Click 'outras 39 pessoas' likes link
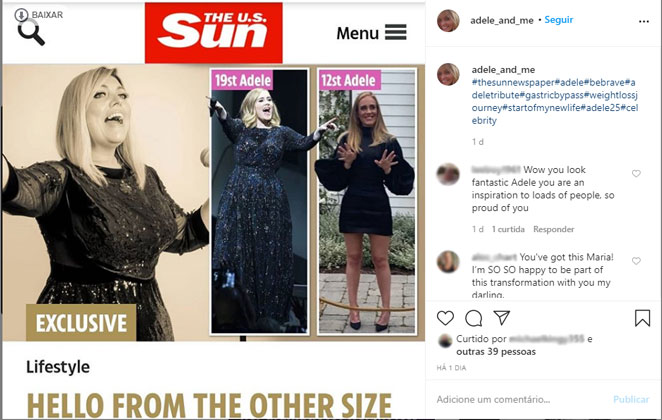 (496, 352)
